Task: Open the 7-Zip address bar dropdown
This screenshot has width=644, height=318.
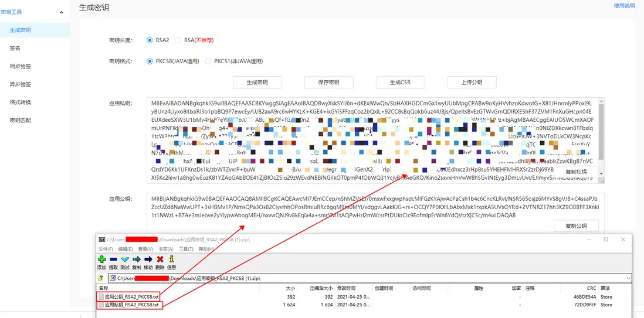Action: pyautogui.click(x=628, y=278)
